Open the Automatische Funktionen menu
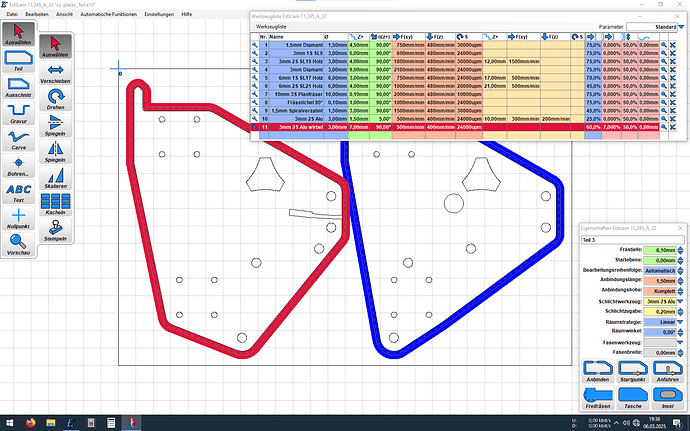Screen dimensions: 690x431 [x=108, y=14]
